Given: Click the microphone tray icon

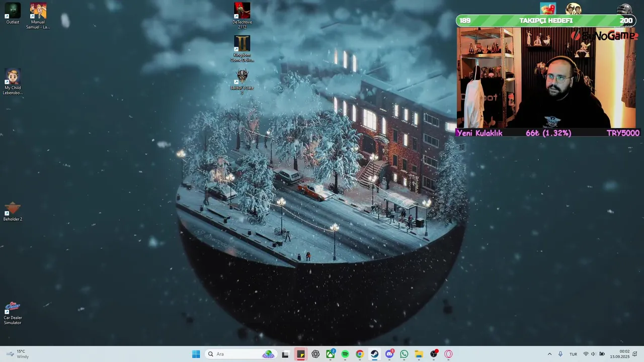Looking at the screenshot, I should tap(560, 354).
